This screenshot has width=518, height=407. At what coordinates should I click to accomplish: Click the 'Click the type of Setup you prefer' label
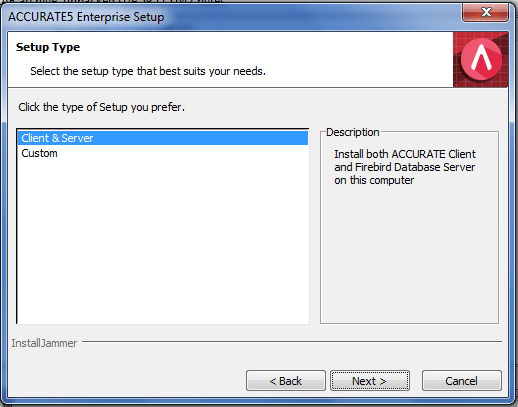tap(101, 107)
